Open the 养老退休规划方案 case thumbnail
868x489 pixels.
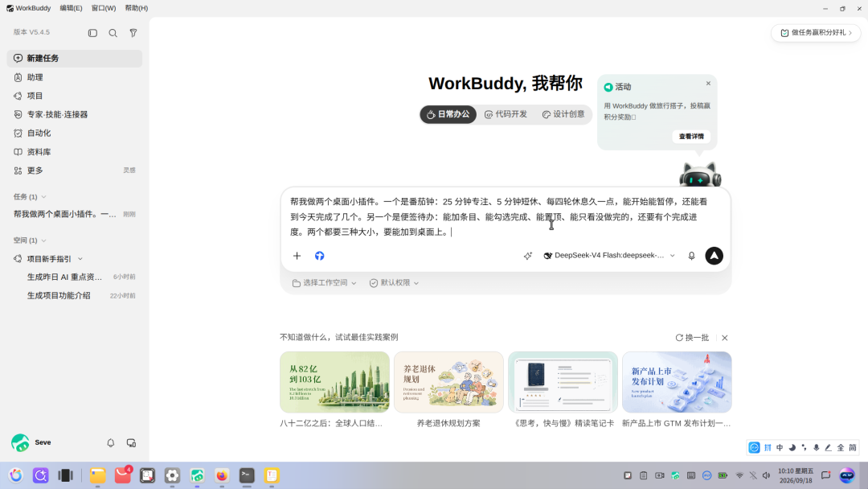[448, 382]
